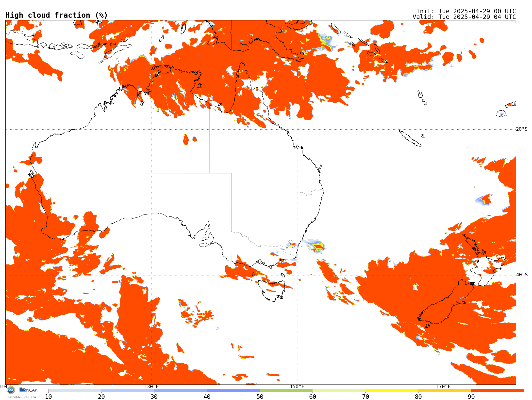Click the colorbar tick label 30
This screenshot has height=400, width=532.
click(x=154, y=397)
